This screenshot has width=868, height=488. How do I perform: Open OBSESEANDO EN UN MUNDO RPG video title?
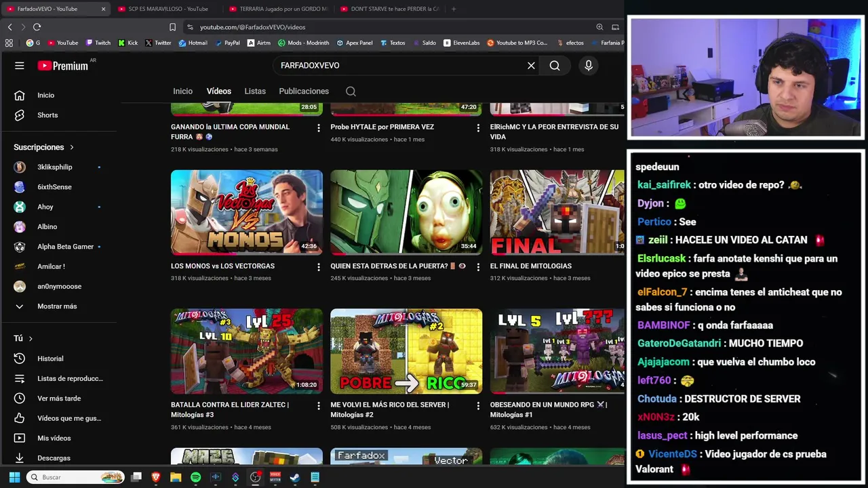(549, 410)
